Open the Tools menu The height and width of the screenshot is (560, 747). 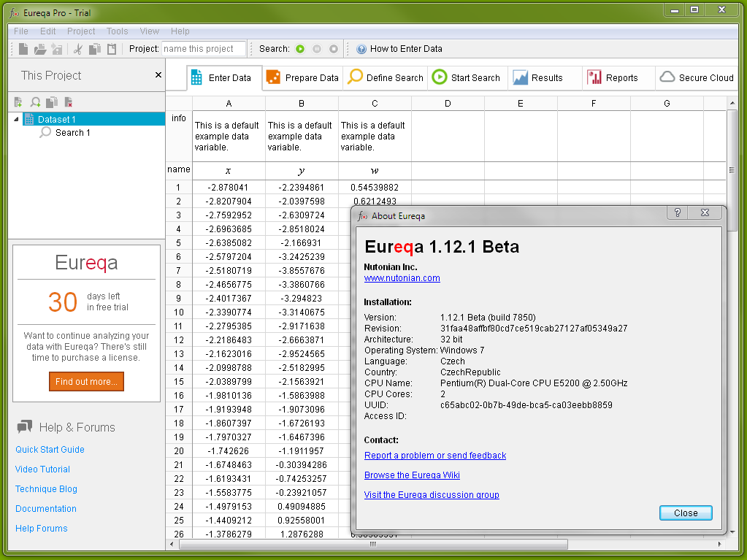click(x=117, y=31)
